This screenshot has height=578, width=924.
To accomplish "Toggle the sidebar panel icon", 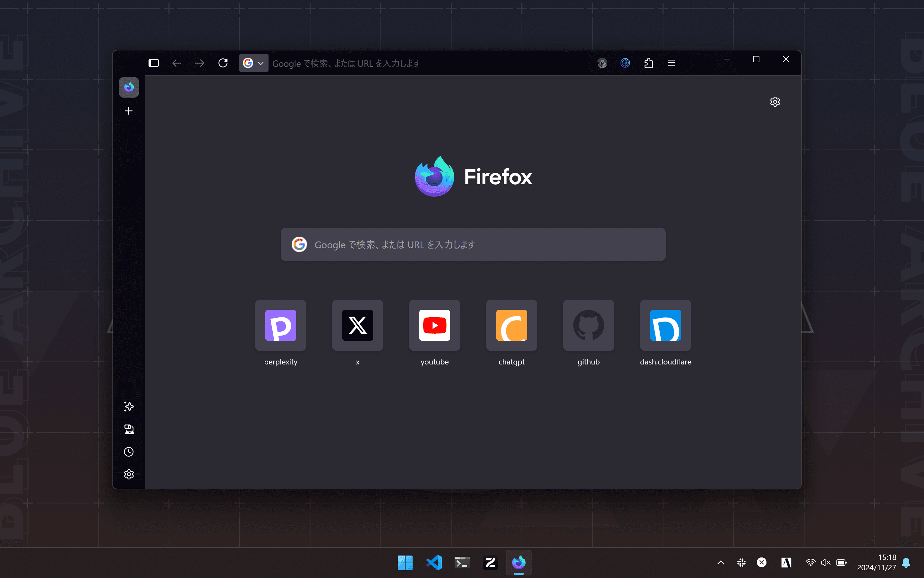I will [153, 63].
